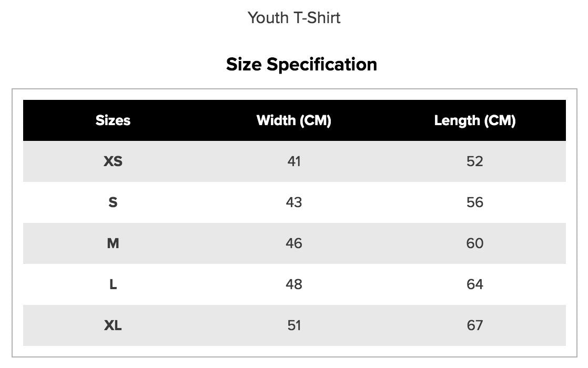The height and width of the screenshot is (368, 588).
Task: Click the width value 46
Action: pos(294,243)
